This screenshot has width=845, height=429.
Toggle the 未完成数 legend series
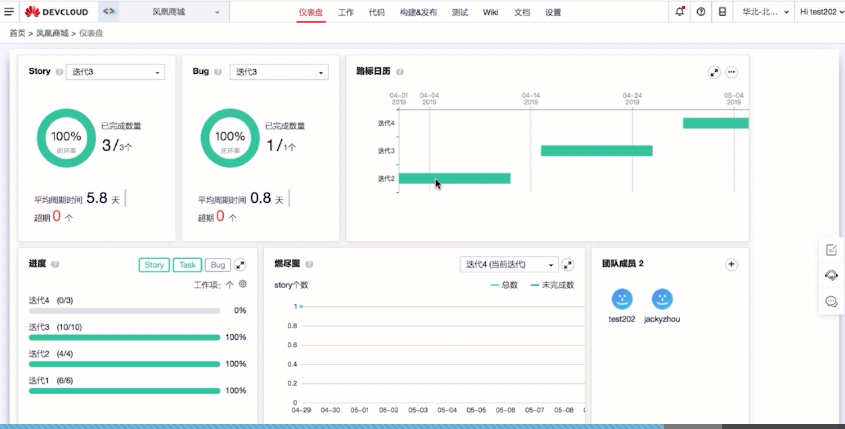(552, 285)
